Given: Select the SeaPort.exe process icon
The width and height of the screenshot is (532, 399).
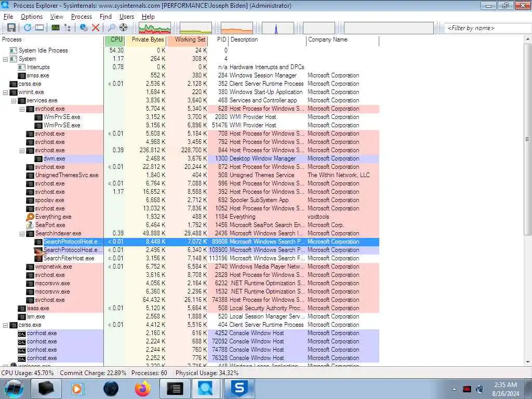Looking at the screenshot, I should pyautogui.click(x=30, y=225).
